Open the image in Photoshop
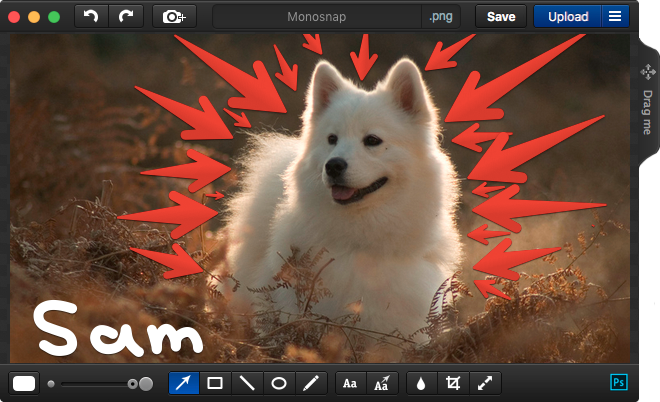Image resolution: width=660 pixels, height=402 pixels. pos(618,383)
